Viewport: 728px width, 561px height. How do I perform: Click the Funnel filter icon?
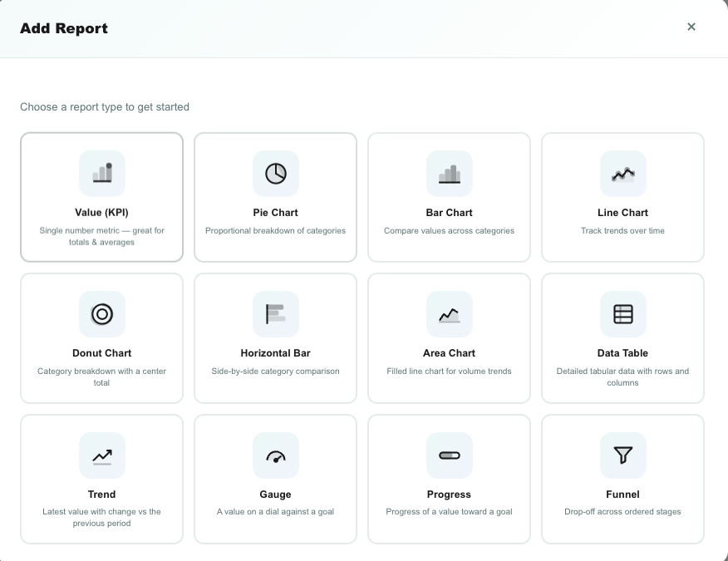[x=622, y=455]
